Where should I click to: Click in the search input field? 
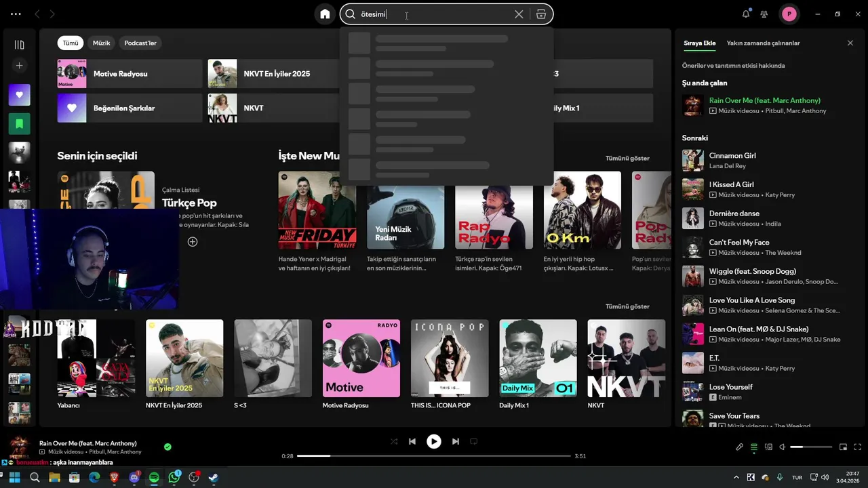point(434,14)
